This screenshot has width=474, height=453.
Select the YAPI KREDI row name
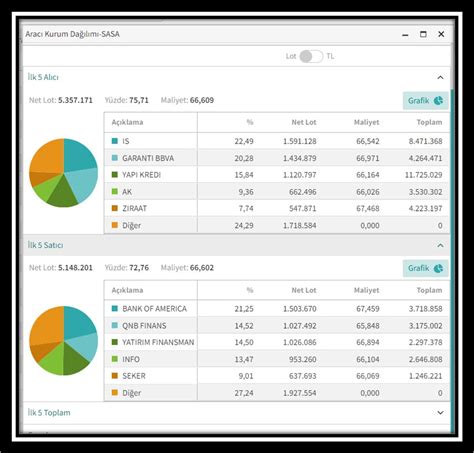141,175
